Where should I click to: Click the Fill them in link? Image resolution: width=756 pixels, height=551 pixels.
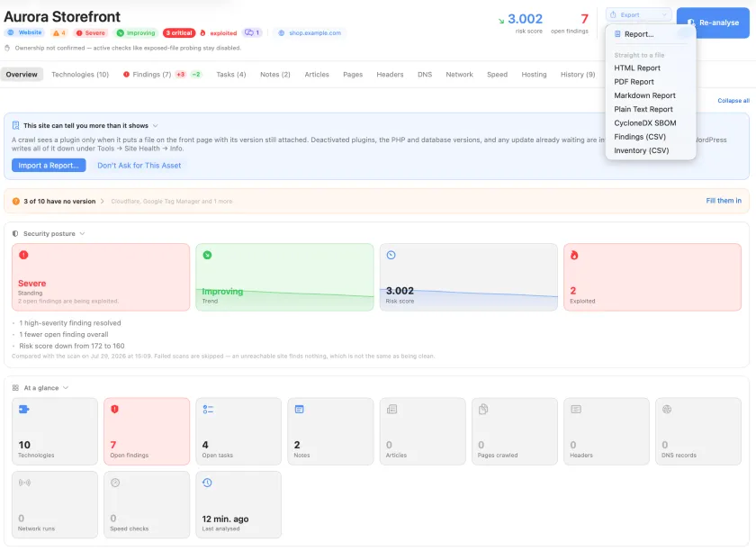click(724, 201)
